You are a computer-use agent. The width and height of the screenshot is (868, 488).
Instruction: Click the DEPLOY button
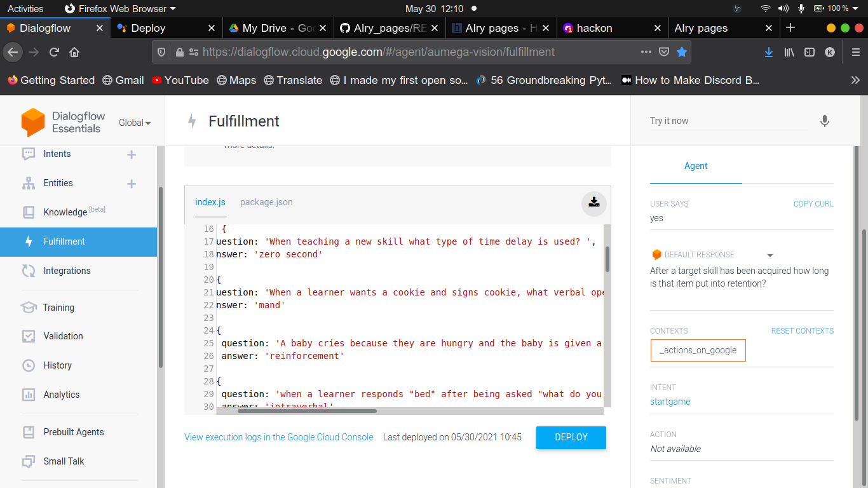coord(570,437)
